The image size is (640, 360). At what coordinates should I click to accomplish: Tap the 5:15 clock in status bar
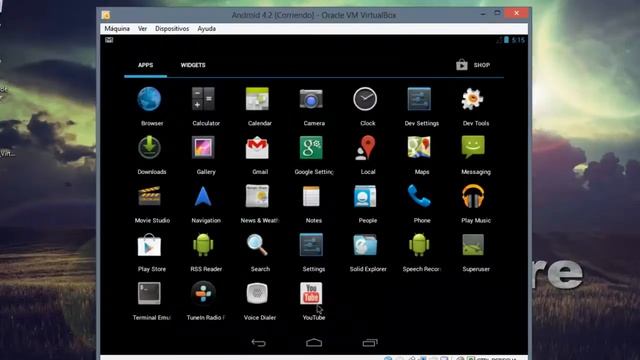pos(518,40)
